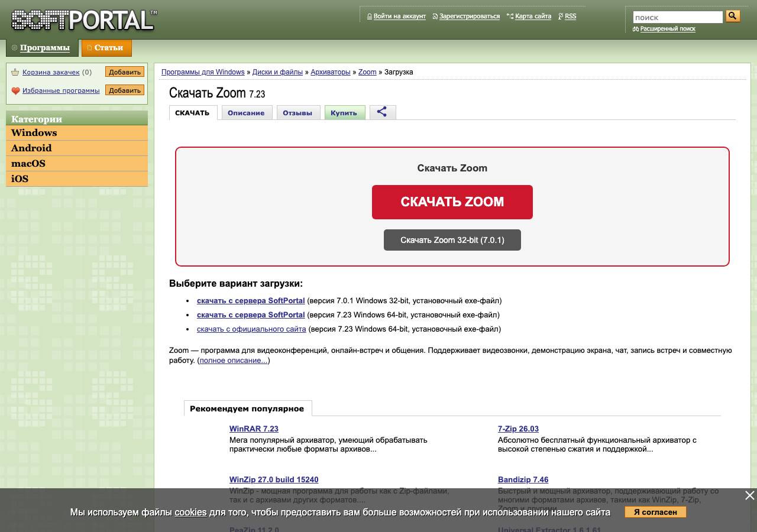Focus the поиск search field

[x=678, y=17]
